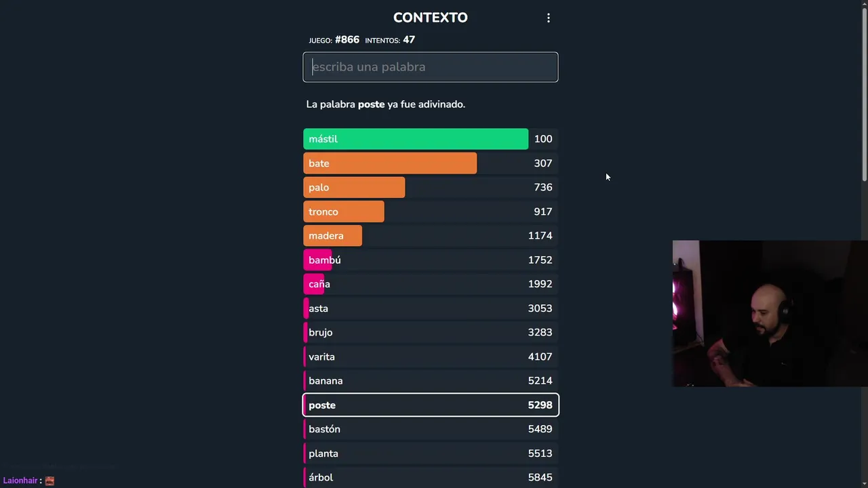This screenshot has width=868, height=488.
Task: Click the highlighted poste row
Action: tap(430, 405)
